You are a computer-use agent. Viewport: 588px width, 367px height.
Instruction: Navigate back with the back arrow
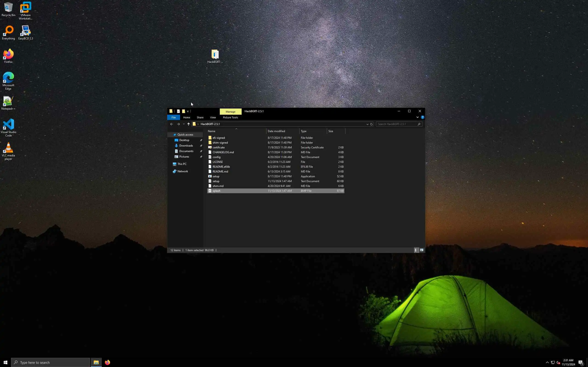[x=172, y=124]
